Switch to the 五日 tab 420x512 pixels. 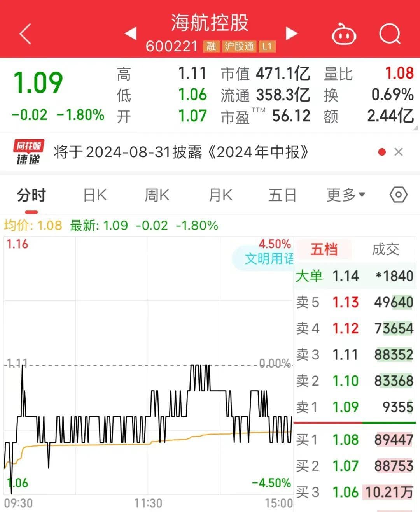coord(282,195)
